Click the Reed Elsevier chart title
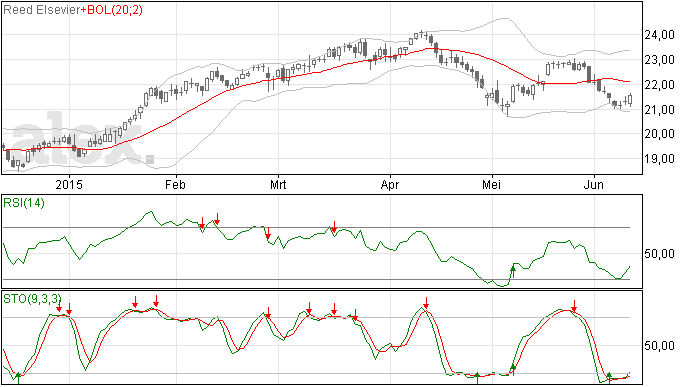The width and height of the screenshot is (690, 387). [42, 10]
